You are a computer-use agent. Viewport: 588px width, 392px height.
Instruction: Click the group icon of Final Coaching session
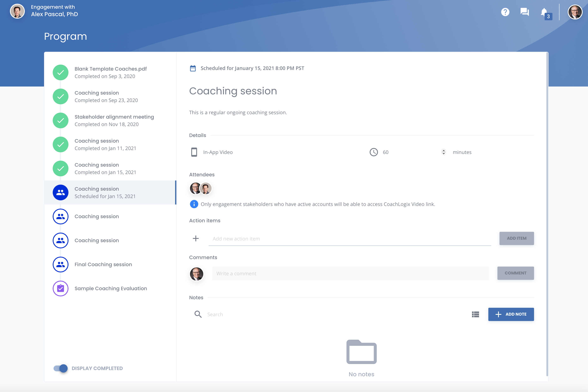60,265
